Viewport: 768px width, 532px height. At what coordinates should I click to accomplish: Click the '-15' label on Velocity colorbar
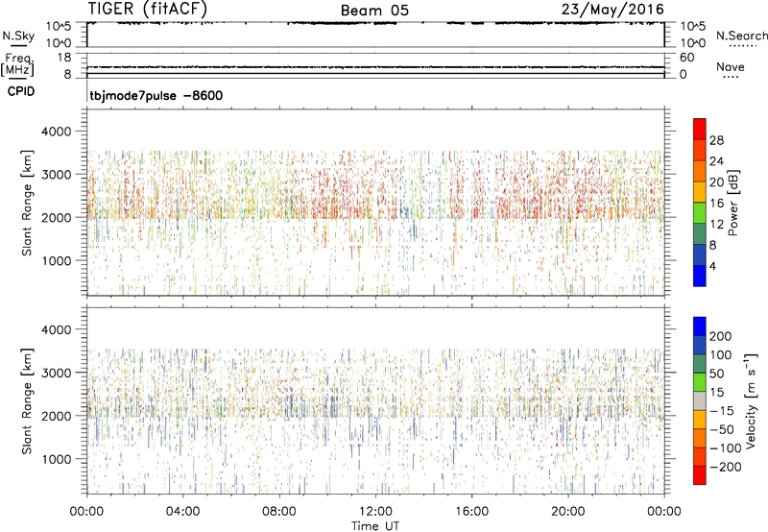(722, 411)
